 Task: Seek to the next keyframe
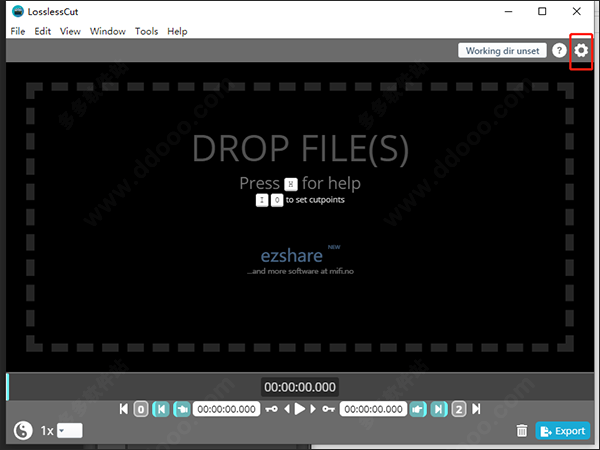coord(328,409)
